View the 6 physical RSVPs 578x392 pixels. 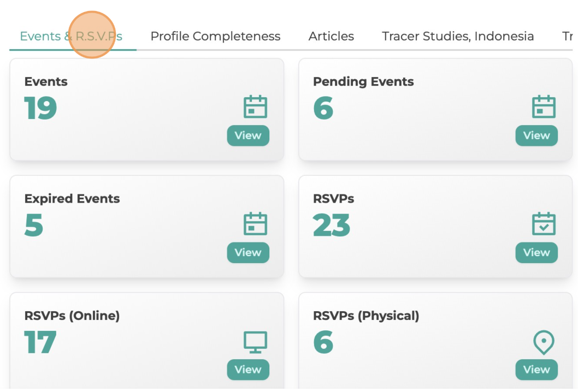pos(536,370)
